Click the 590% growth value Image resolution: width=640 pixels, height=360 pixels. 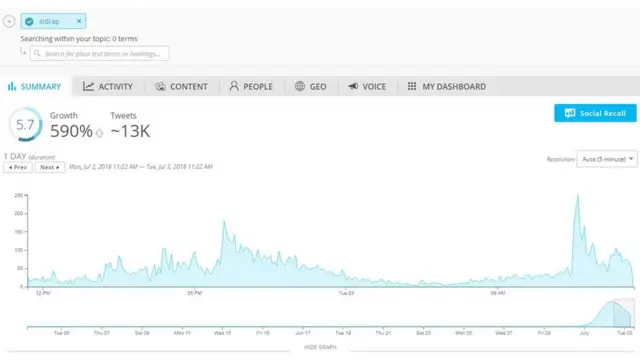(71, 131)
